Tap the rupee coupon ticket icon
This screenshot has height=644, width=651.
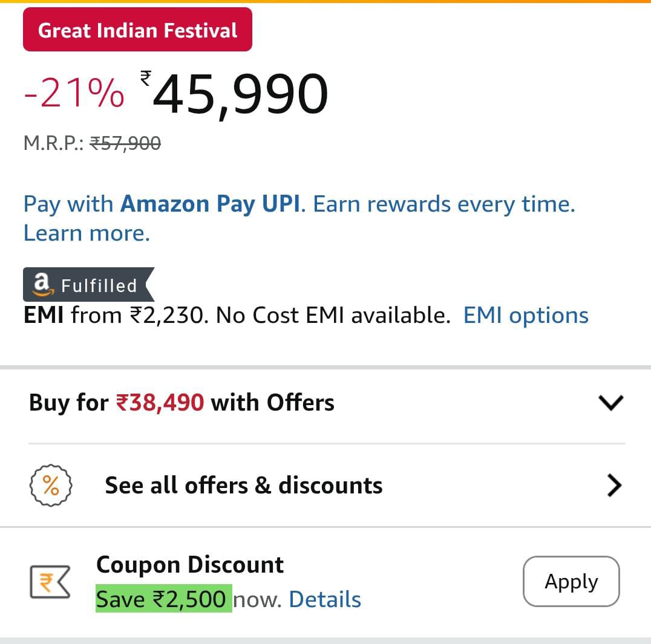50,582
